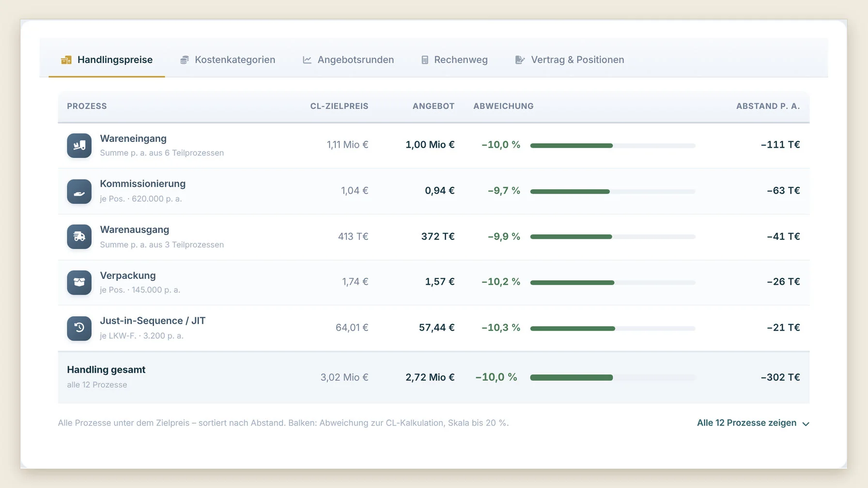Sort by the Abweichung column header
This screenshot has height=488, width=868.
503,106
